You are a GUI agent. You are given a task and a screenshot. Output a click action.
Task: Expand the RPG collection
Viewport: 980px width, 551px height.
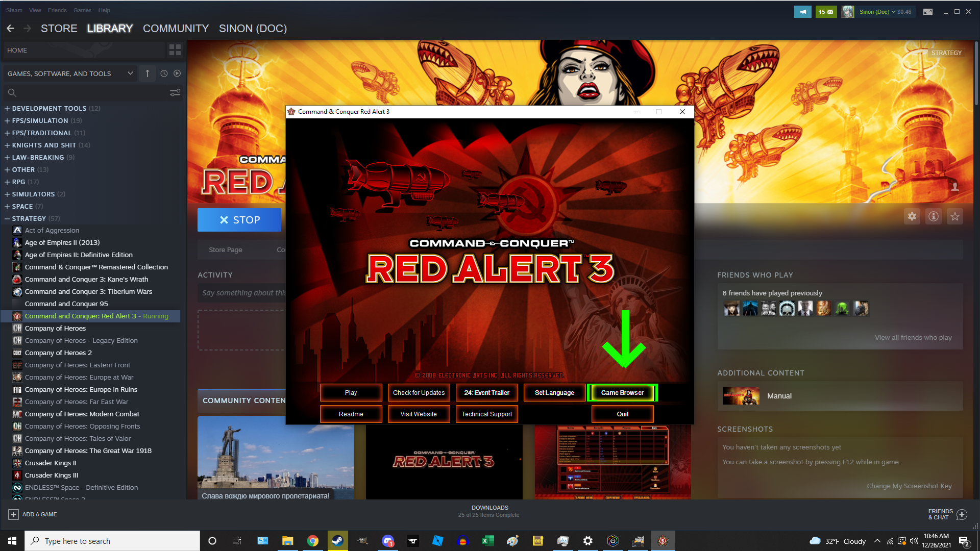(x=7, y=182)
